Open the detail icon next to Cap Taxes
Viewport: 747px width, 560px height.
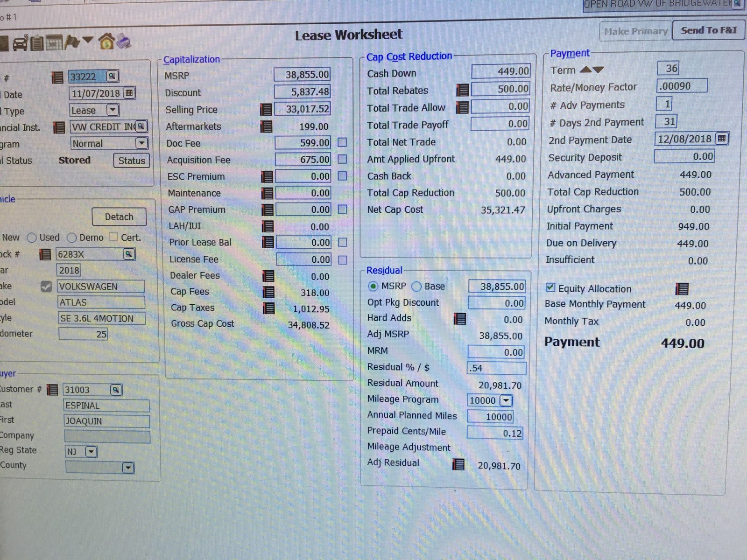pyautogui.click(x=269, y=308)
